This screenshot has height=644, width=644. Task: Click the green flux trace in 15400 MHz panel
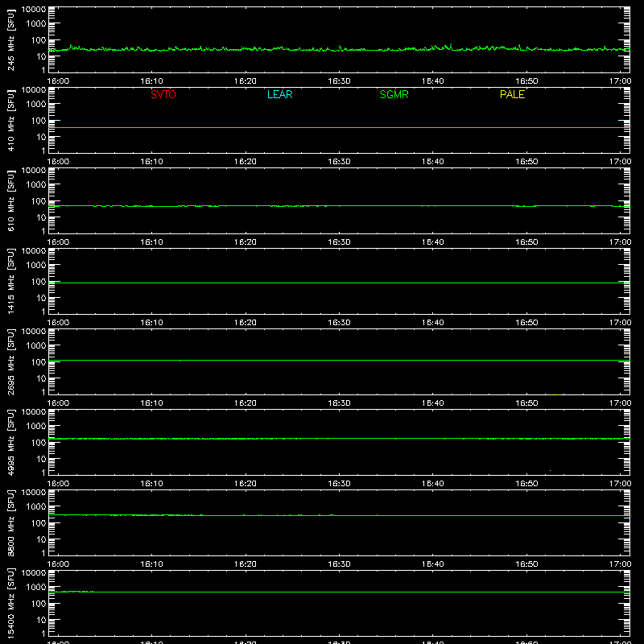(339, 592)
